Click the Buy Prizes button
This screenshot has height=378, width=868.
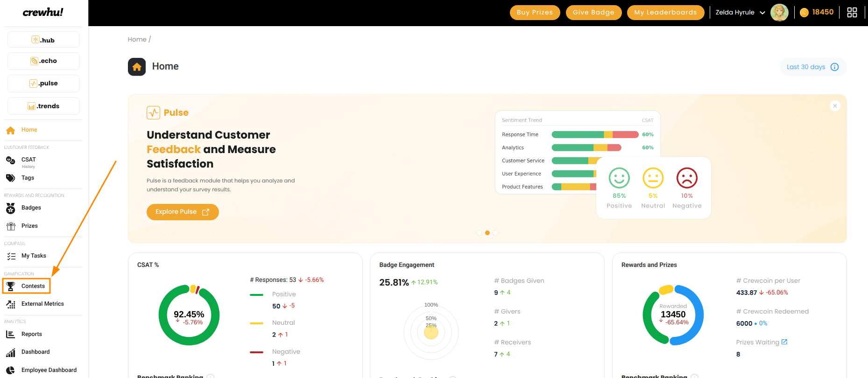pos(535,13)
